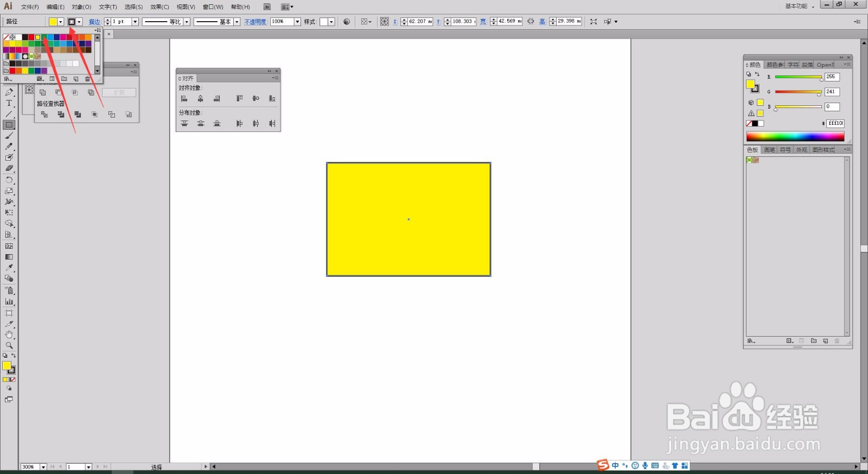
Task: Click the Transform reference point grid icon
Action: [384, 22]
